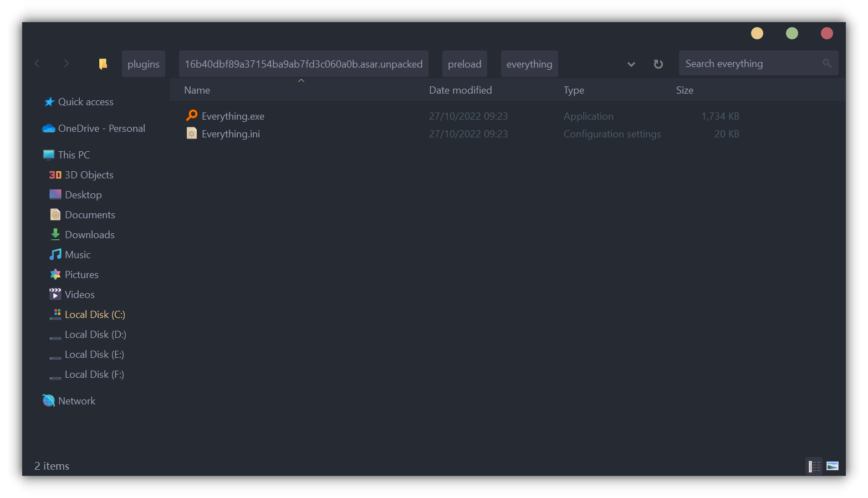The width and height of the screenshot is (868, 498).
Task: Open Local Disk (E:)
Action: (94, 355)
